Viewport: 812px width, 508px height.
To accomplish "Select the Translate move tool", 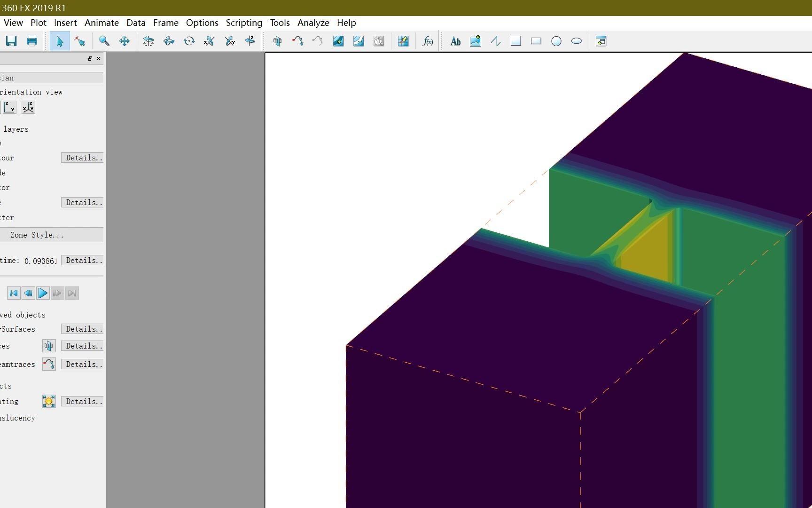I will point(125,41).
